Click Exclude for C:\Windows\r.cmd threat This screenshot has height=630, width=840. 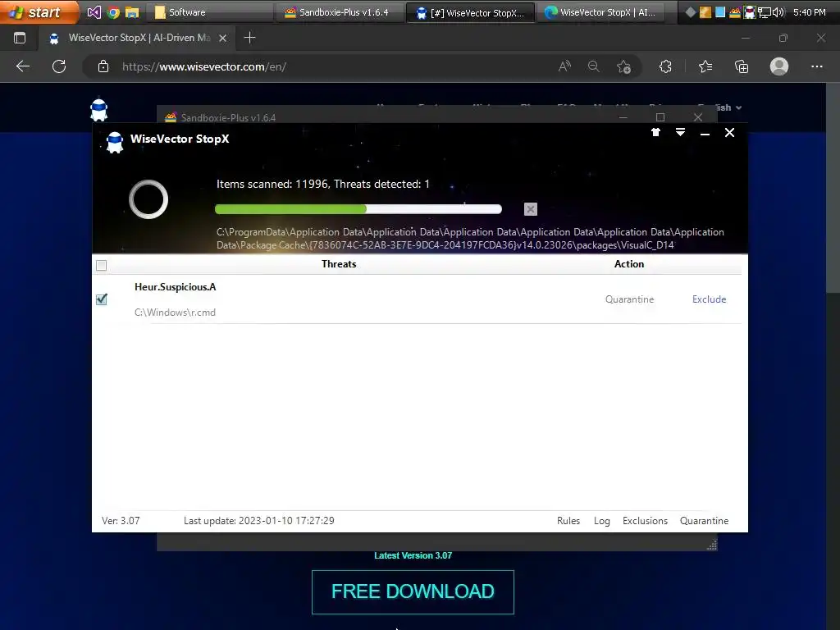click(709, 299)
